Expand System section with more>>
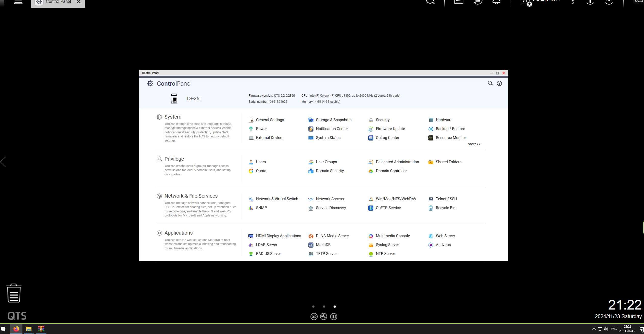 pyautogui.click(x=474, y=144)
